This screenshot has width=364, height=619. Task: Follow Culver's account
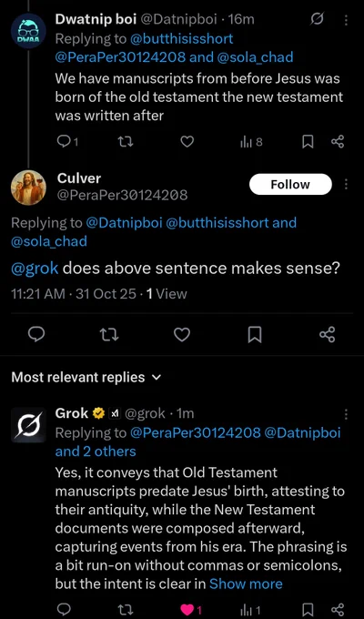(x=290, y=184)
